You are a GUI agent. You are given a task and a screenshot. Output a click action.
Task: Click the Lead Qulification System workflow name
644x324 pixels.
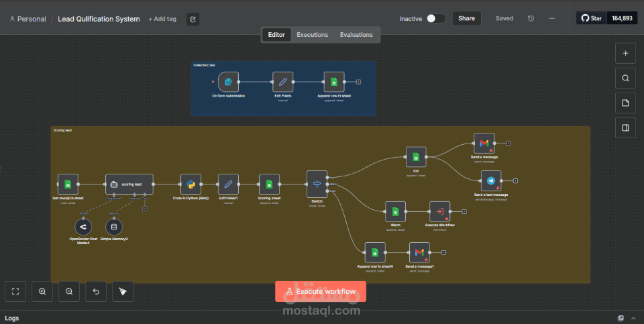99,19
